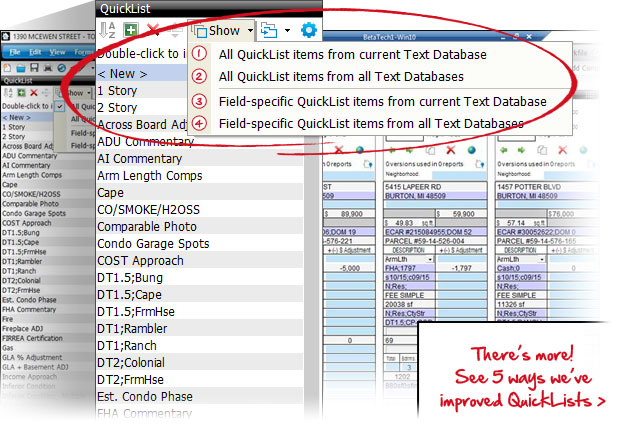Sort the small background QuickList A-Z
620x424 pixels.
pyautogui.click(x=8, y=93)
